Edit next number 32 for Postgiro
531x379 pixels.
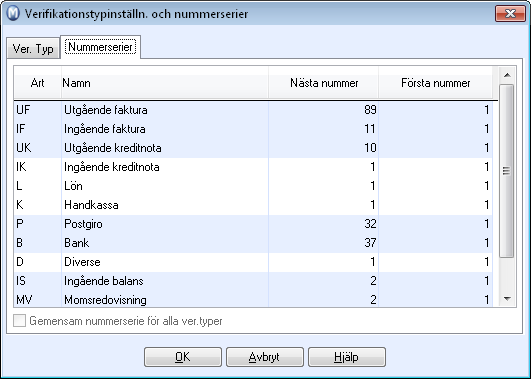(x=323, y=224)
